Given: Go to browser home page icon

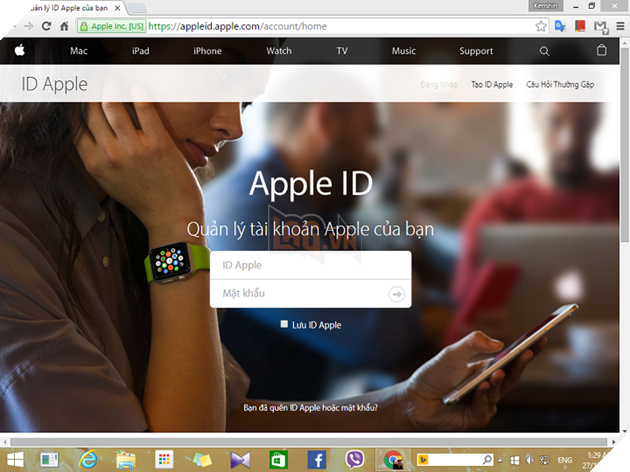Looking at the screenshot, I should coord(64,27).
